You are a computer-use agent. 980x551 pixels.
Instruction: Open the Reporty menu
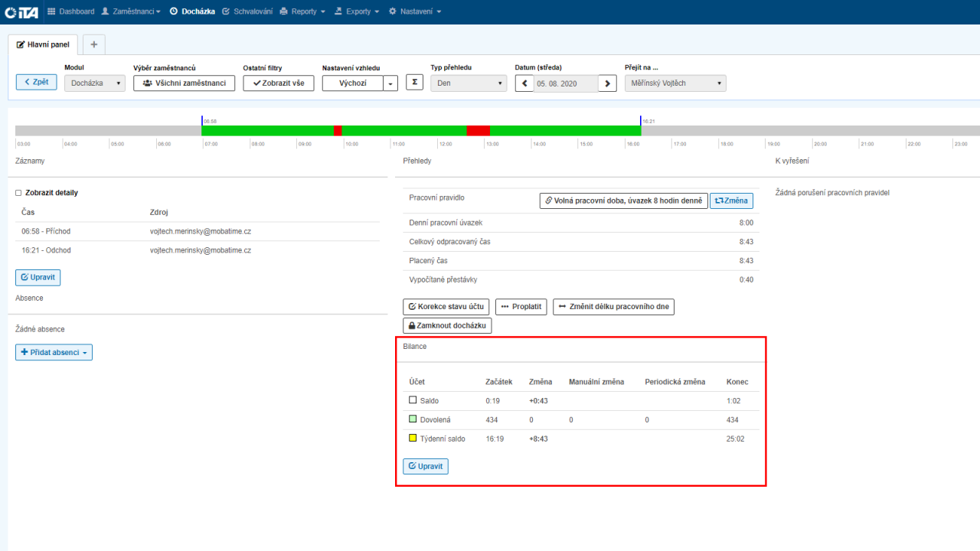click(302, 11)
